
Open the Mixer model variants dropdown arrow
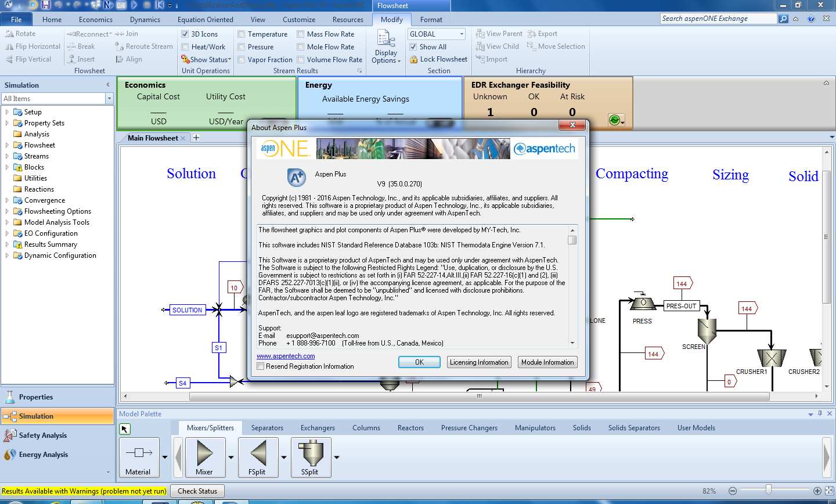tap(231, 458)
